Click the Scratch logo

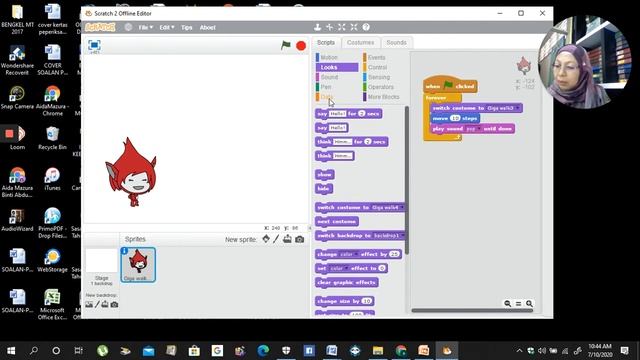tap(100, 27)
